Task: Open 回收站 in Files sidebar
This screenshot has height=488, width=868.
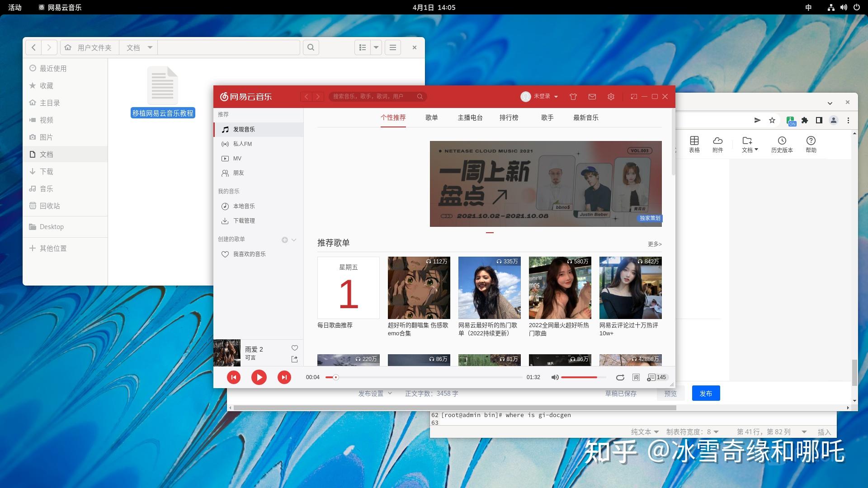Action: coord(65,206)
